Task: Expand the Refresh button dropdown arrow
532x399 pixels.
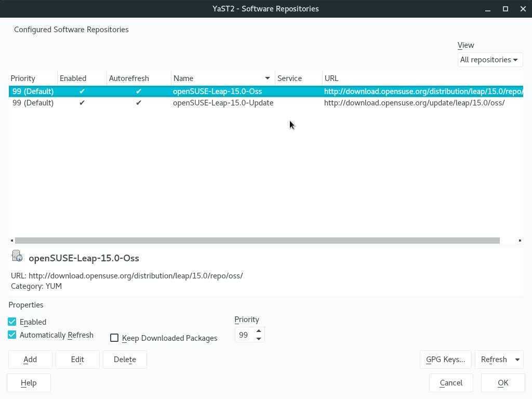Action: click(517, 360)
